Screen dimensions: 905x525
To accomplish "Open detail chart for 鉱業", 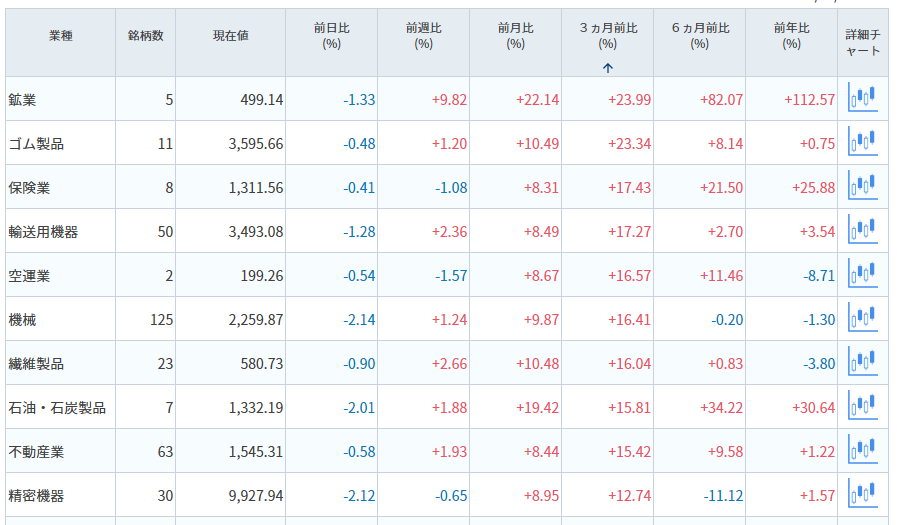I will pos(863,97).
